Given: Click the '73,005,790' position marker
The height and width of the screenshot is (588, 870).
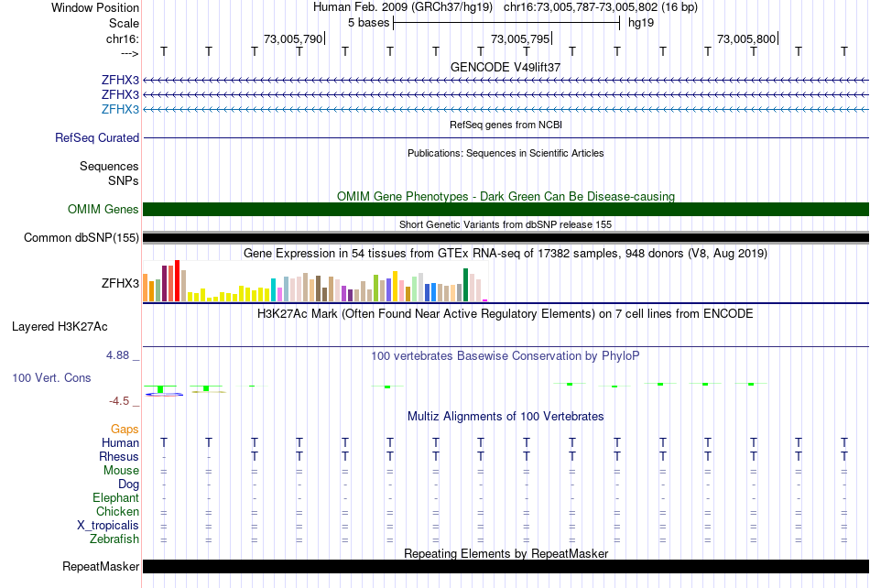Looking at the screenshot, I should (293, 38).
